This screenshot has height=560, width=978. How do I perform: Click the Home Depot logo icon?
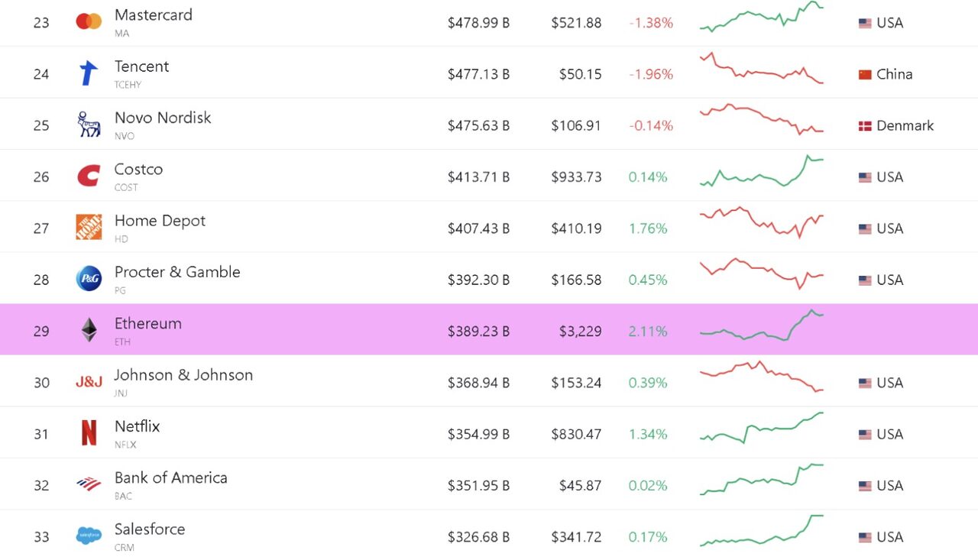(x=89, y=228)
